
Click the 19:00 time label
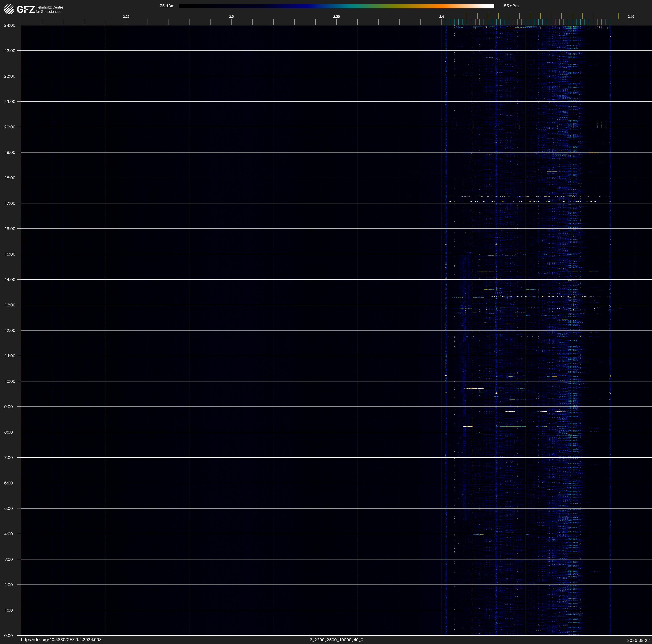[x=10, y=152]
